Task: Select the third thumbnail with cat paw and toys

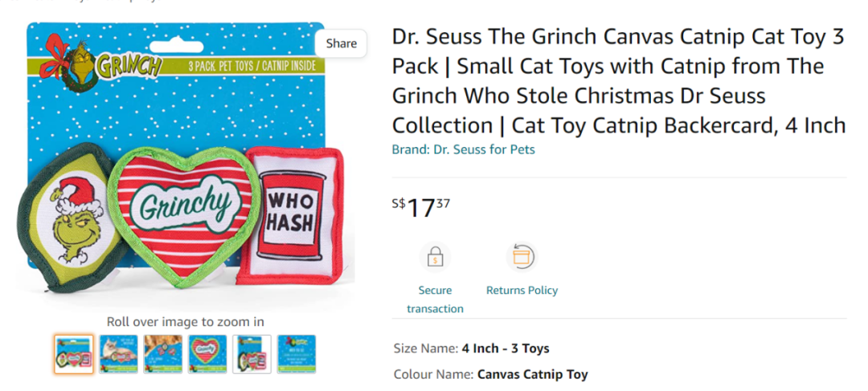Action: pos(163,354)
